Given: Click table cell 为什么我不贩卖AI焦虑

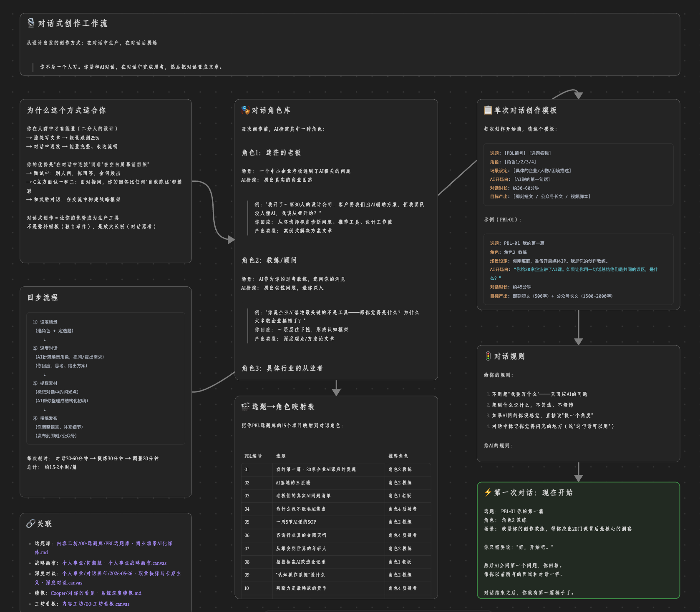Looking at the screenshot, I should [x=301, y=509].
